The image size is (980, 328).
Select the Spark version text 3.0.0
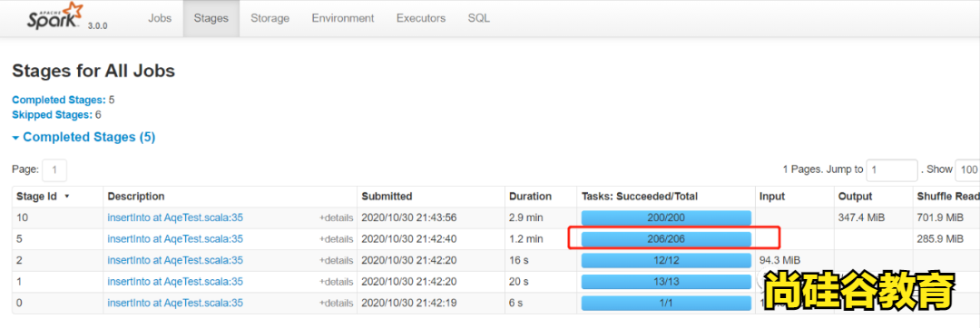[x=97, y=26]
